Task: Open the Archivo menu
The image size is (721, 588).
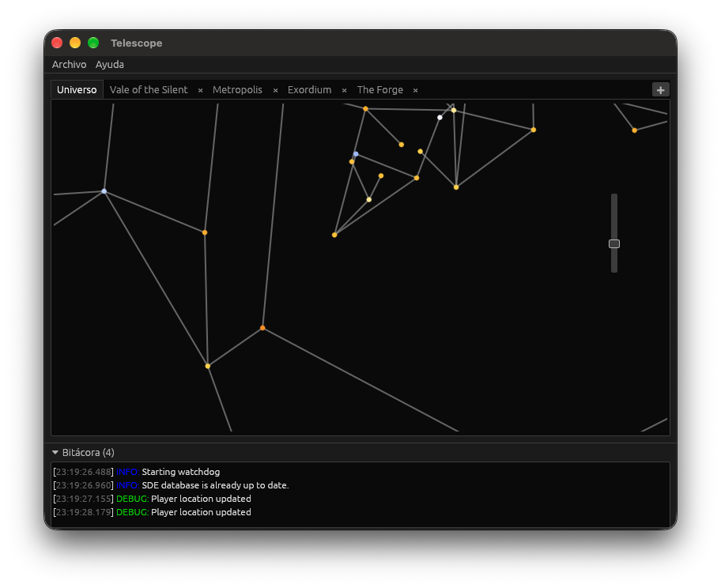Action: click(69, 64)
